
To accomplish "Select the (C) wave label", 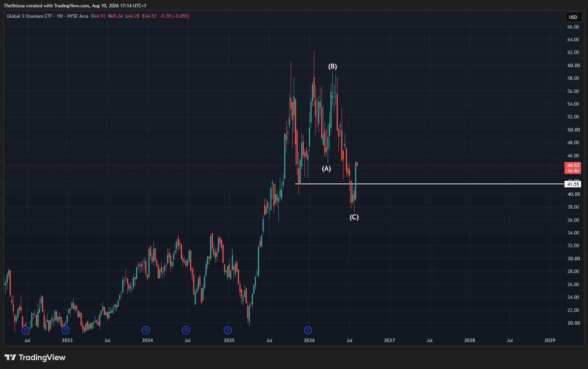I will coord(354,217).
